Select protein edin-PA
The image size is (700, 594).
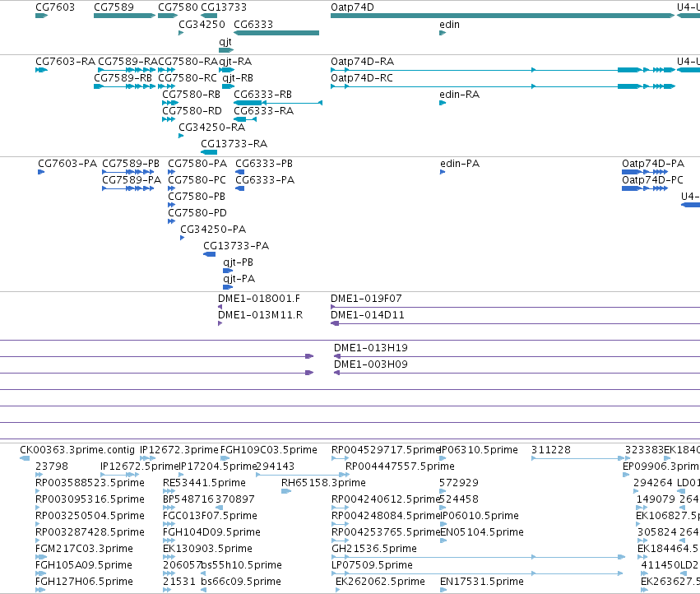coord(460,164)
